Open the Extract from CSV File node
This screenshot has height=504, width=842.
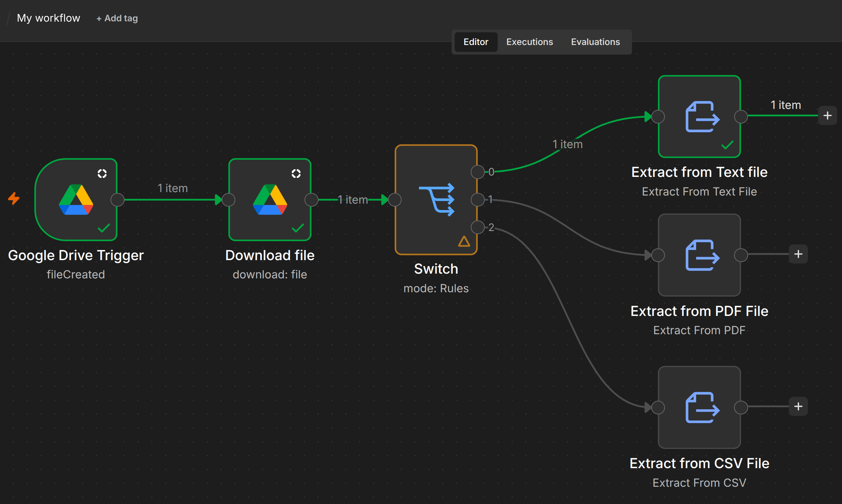pos(699,407)
